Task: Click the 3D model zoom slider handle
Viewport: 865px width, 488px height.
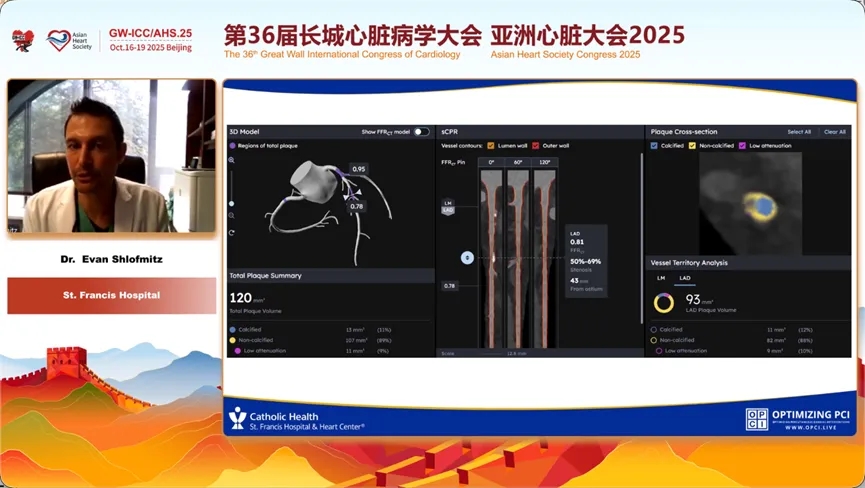Action: (232, 202)
